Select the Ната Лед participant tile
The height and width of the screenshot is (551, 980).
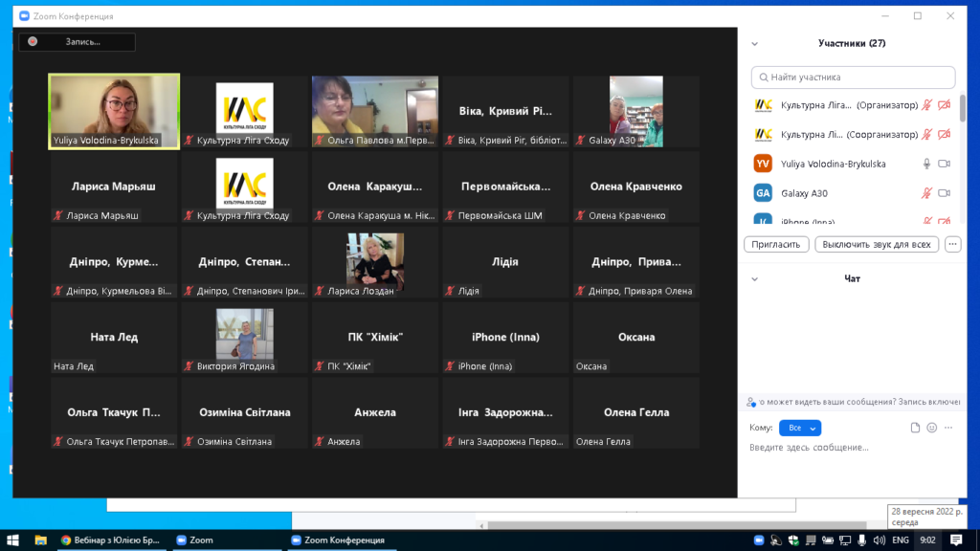point(114,338)
